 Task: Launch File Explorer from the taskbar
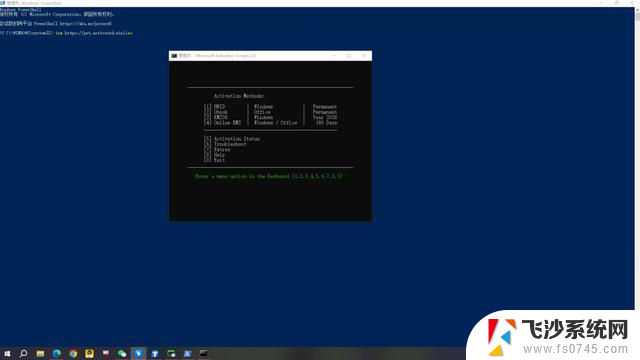point(40,353)
